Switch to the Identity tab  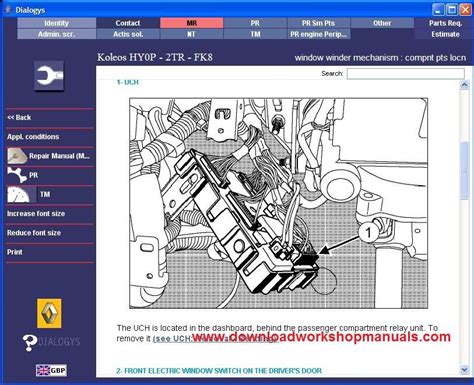pyautogui.click(x=57, y=23)
